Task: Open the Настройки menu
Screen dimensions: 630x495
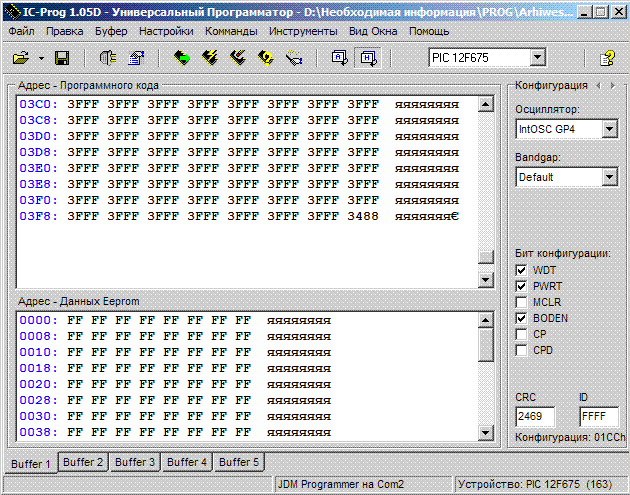Action: click(x=166, y=31)
